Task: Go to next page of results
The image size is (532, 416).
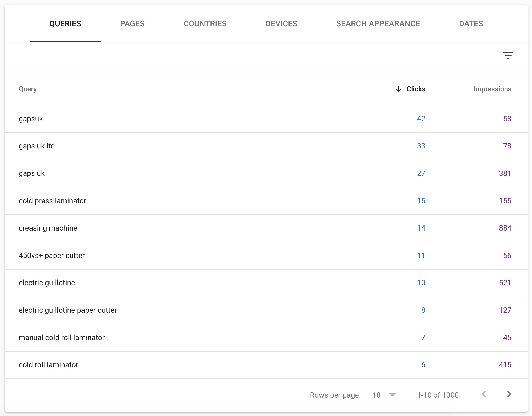Action: pos(509,394)
